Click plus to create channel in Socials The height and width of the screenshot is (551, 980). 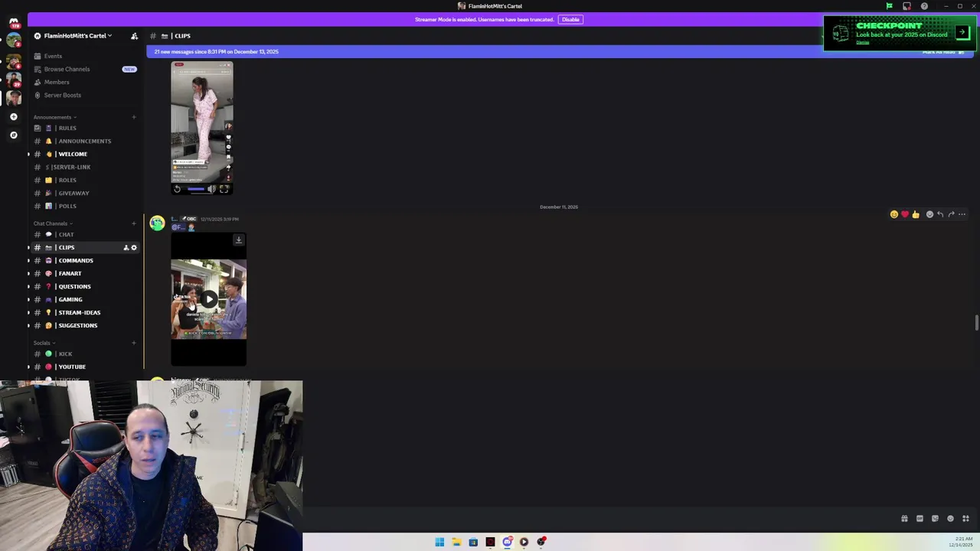133,343
